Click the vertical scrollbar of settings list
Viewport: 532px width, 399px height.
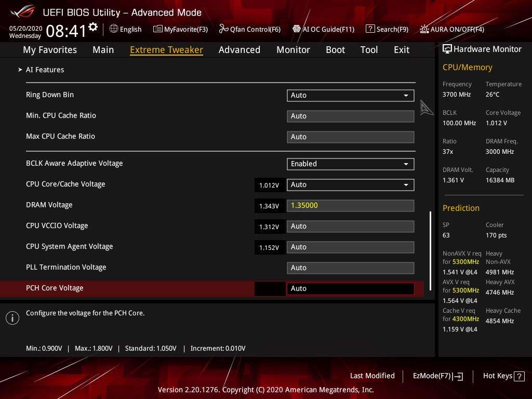point(430,244)
